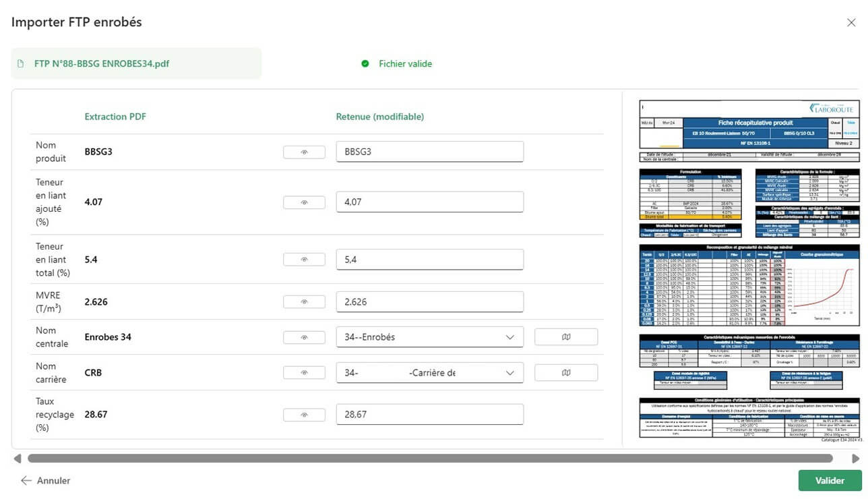Click the extracted value 5.4
868x499 pixels.
coord(91,259)
